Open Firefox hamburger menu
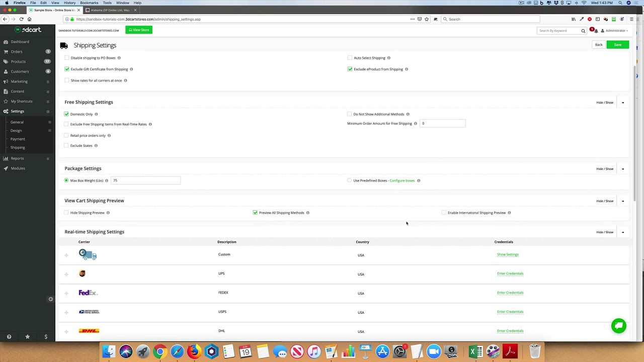644x362 pixels. point(631,19)
